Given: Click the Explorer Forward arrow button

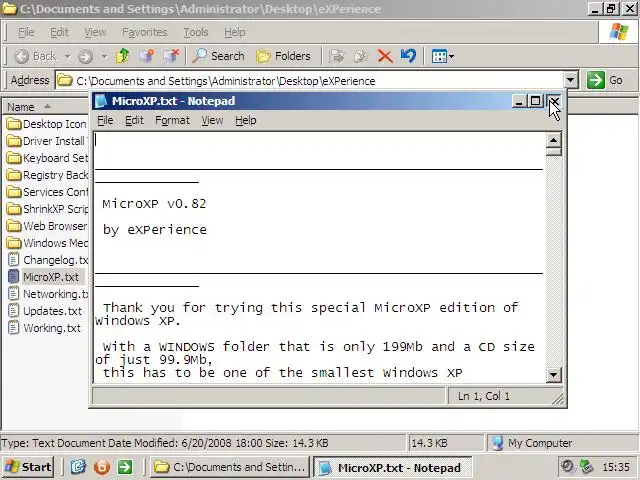Looking at the screenshot, I should click(85, 56).
